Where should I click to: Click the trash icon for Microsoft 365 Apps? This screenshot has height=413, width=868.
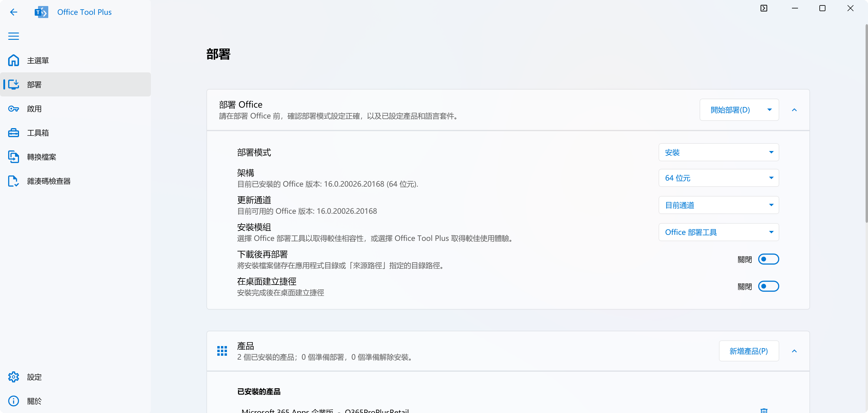[x=764, y=410]
